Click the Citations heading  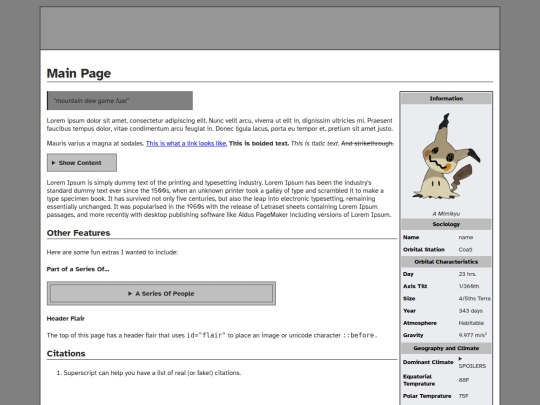(66, 353)
